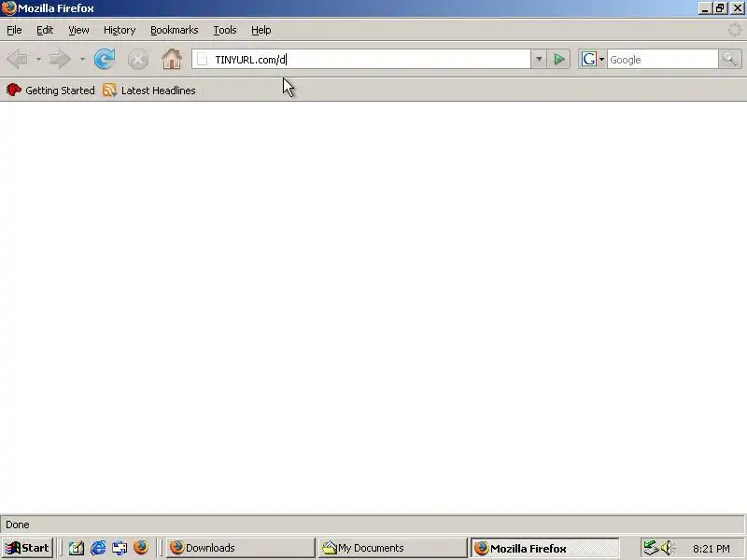Switch to the Downloads taskbar window
The height and width of the screenshot is (560, 747).
click(x=241, y=548)
